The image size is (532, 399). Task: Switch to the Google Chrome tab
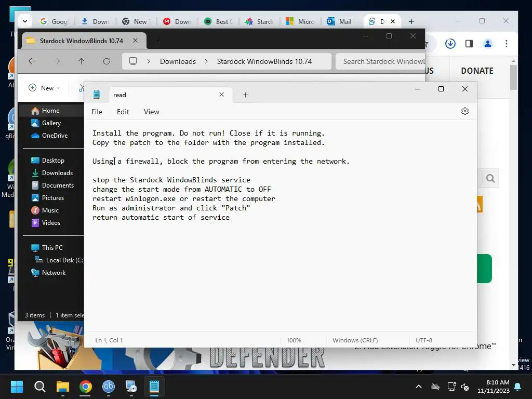pyautogui.click(x=54, y=21)
